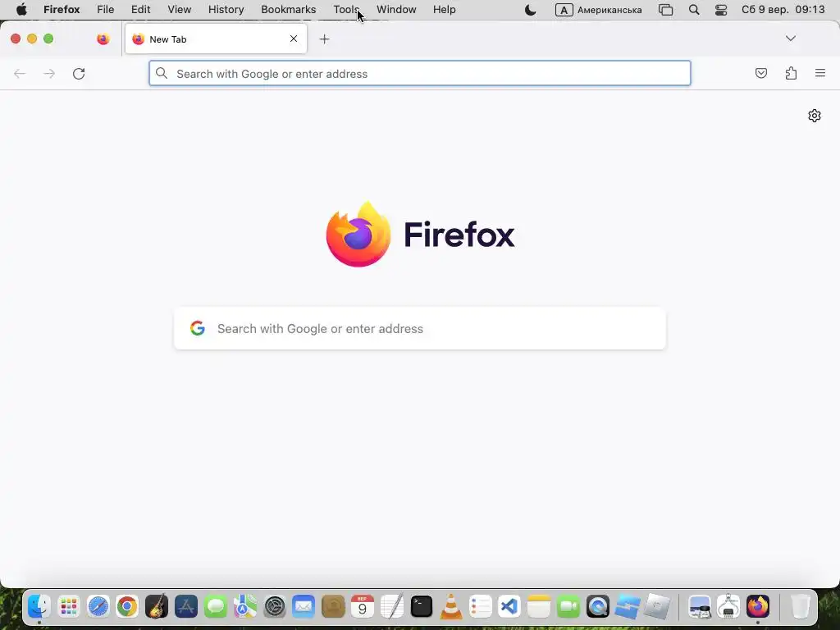Open the Американська input source menu
Screen dimensions: 840x630
(x=598, y=10)
